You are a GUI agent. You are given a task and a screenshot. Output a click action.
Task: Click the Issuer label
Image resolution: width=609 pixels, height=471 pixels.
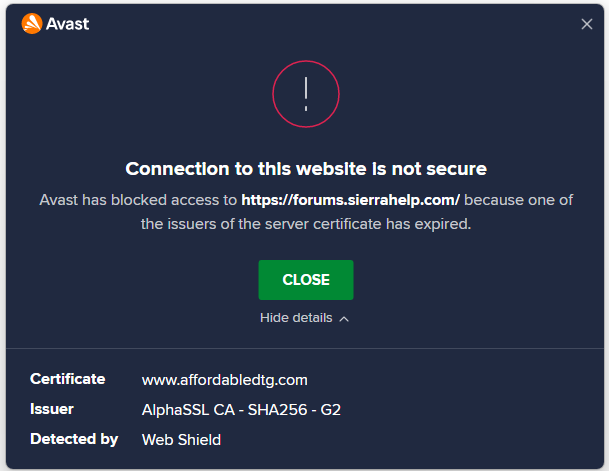(x=52, y=409)
